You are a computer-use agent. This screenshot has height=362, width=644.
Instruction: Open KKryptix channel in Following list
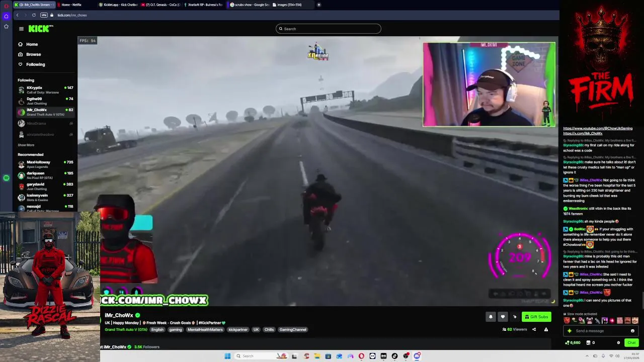[x=45, y=90]
